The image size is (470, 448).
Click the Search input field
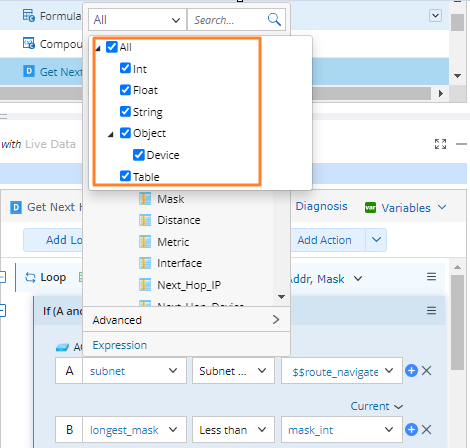point(228,20)
